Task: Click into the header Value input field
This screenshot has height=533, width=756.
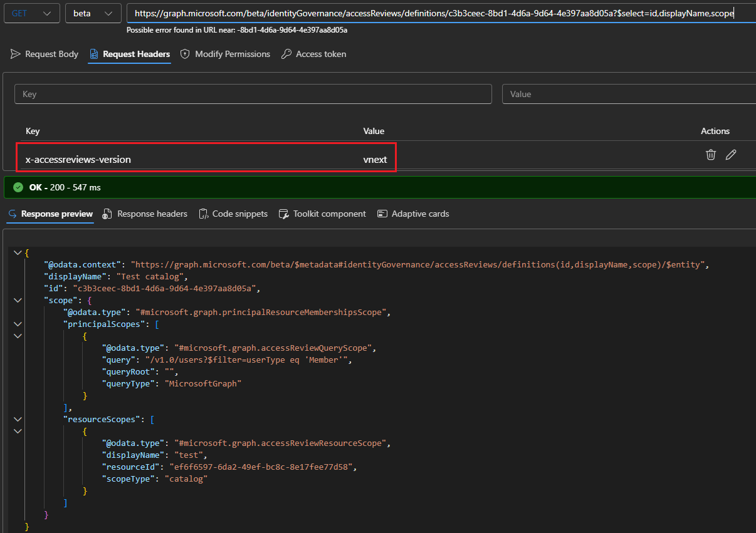Action: [628, 94]
